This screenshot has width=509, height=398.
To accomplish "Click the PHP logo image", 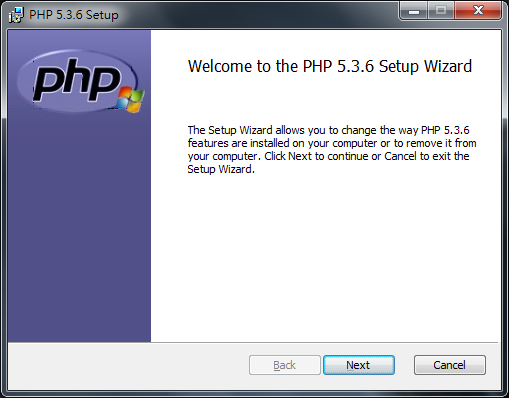I will [81, 82].
